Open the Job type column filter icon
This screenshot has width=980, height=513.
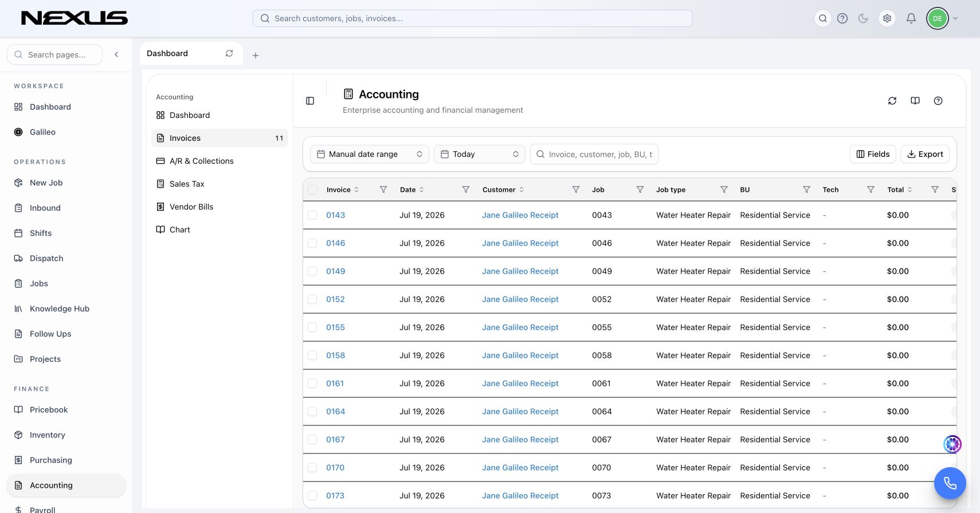coord(724,190)
